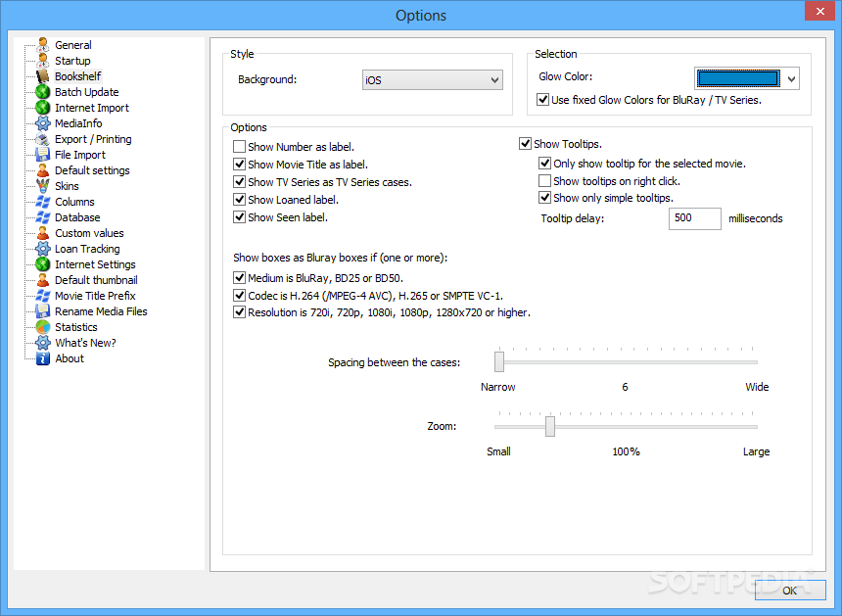Click the Columns icon
The width and height of the screenshot is (842, 616).
pyautogui.click(x=43, y=202)
